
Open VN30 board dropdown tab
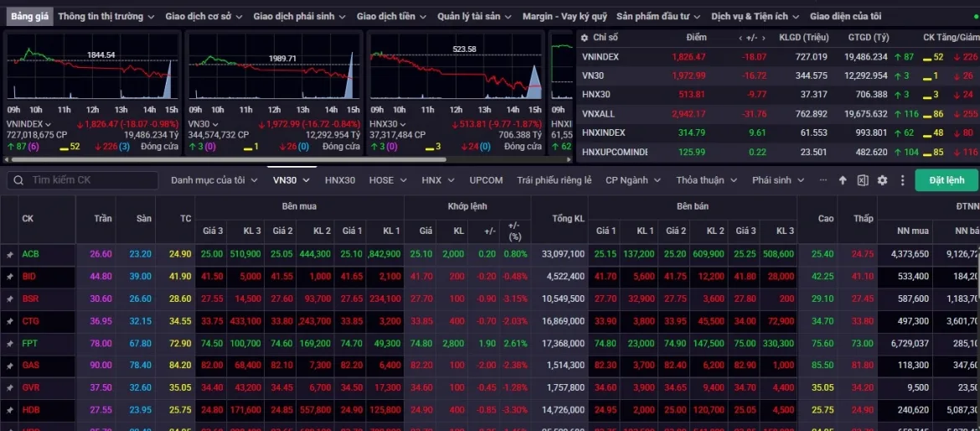coord(291,180)
